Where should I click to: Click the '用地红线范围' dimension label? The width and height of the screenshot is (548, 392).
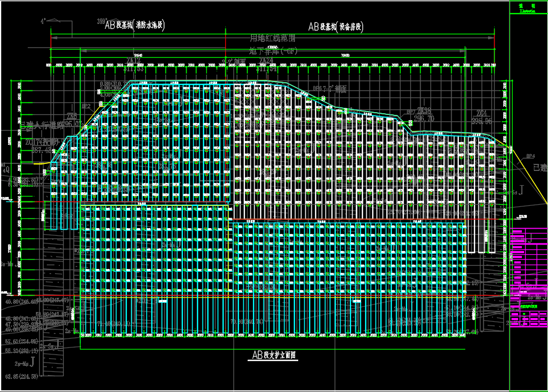click(273, 38)
